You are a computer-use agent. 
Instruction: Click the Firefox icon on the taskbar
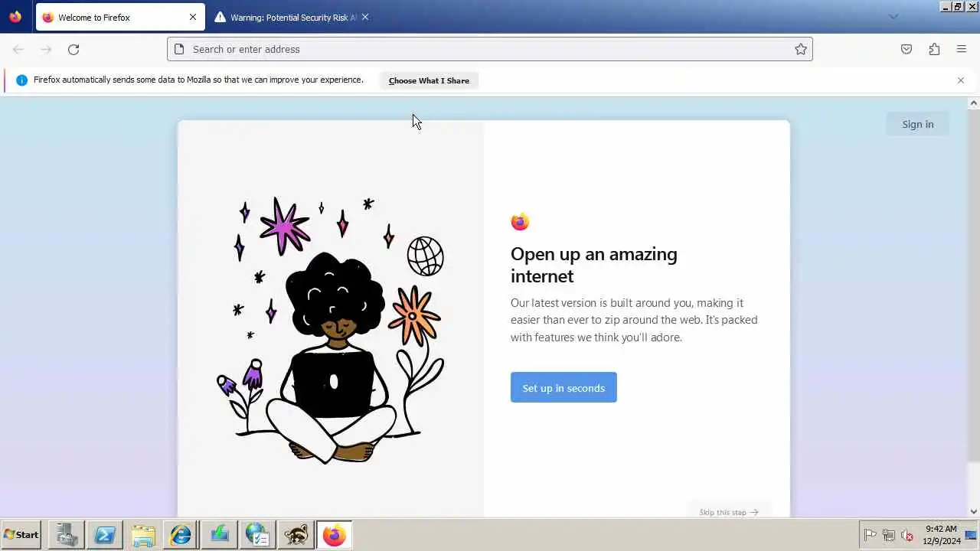[x=334, y=535]
